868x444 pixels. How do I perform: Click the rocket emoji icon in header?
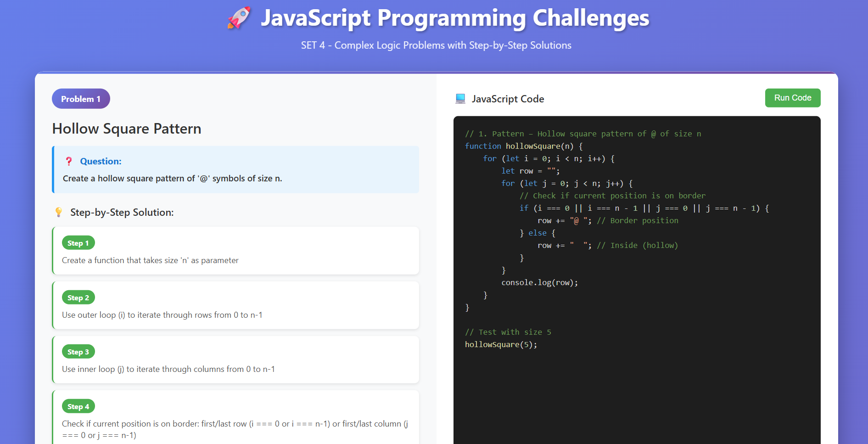pyautogui.click(x=239, y=18)
